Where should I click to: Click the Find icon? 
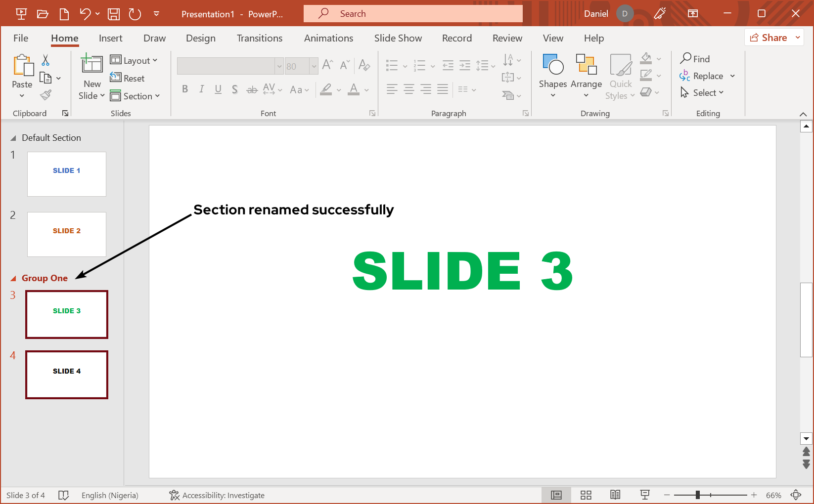(x=685, y=59)
